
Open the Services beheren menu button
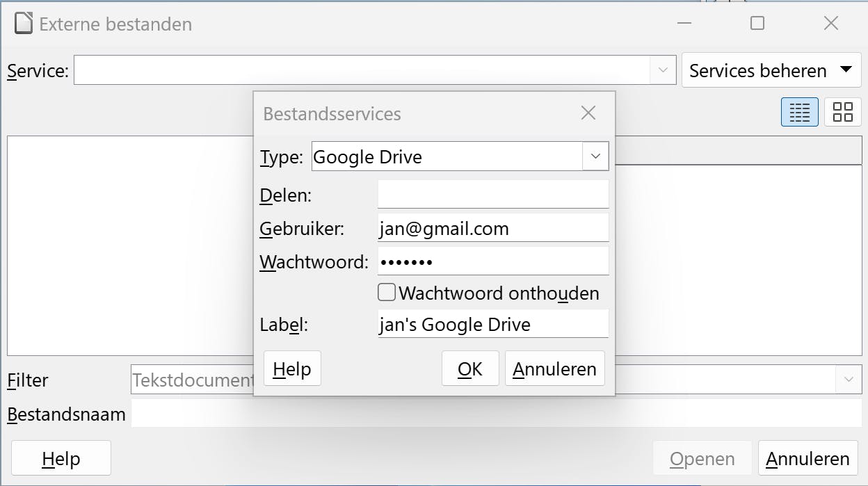[x=771, y=70]
